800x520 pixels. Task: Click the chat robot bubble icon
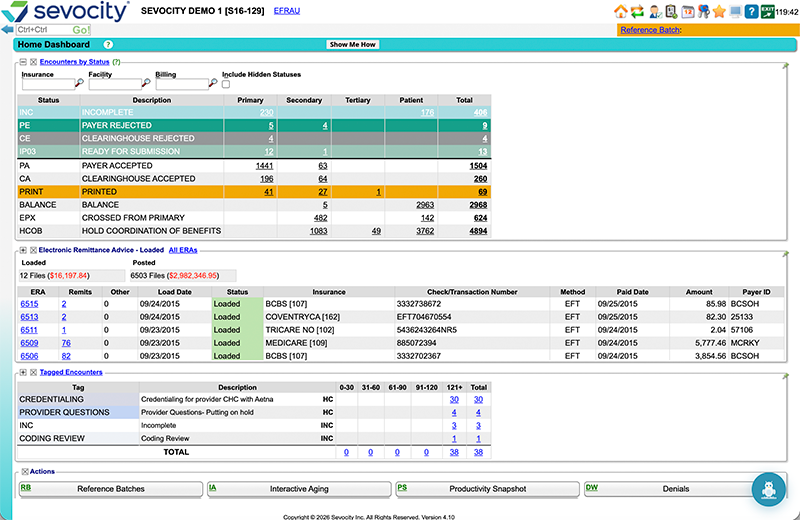(768, 489)
